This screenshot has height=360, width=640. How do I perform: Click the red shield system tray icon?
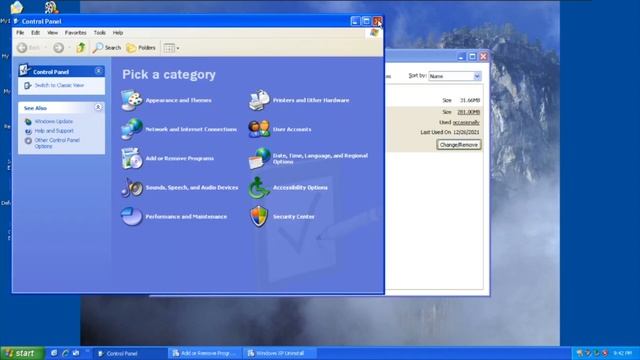(x=605, y=353)
